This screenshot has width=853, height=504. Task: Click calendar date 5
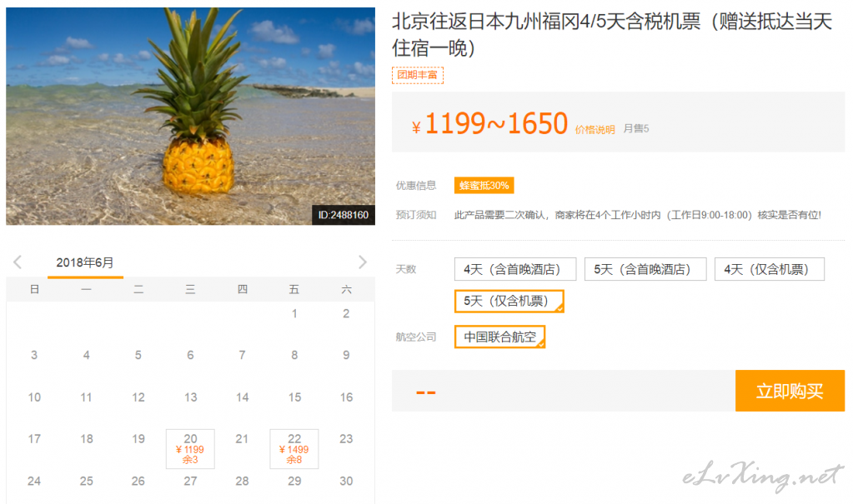coord(138,355)
